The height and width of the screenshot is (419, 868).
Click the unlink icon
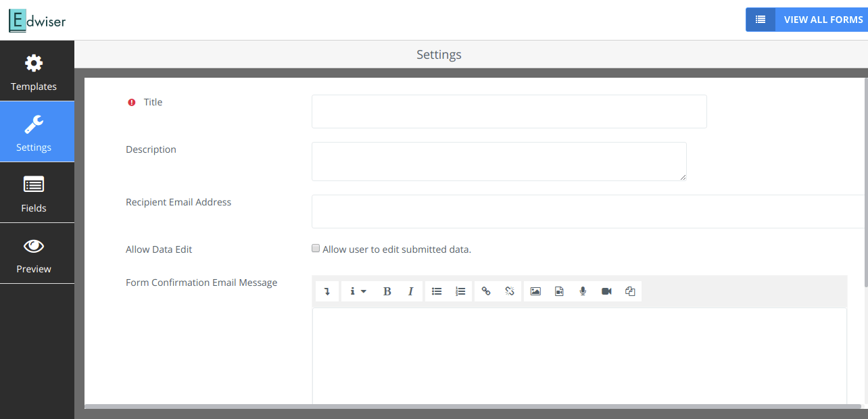[x=509, y=291]
